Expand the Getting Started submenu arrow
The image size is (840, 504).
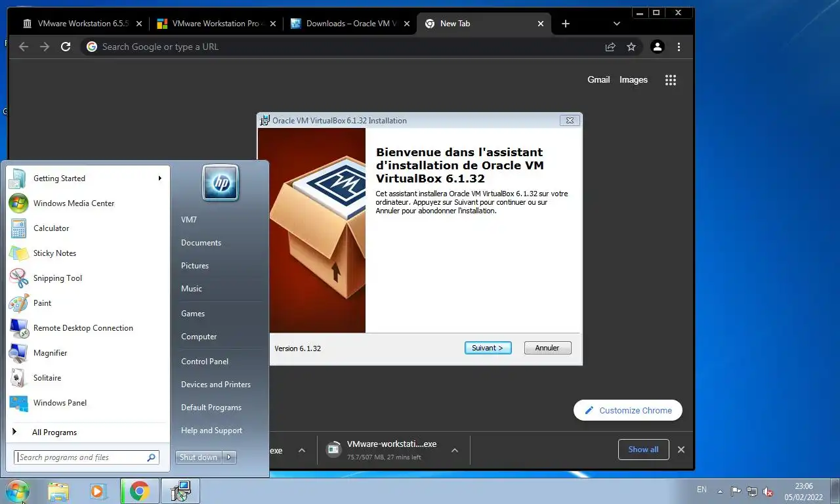tap(159, 178)
